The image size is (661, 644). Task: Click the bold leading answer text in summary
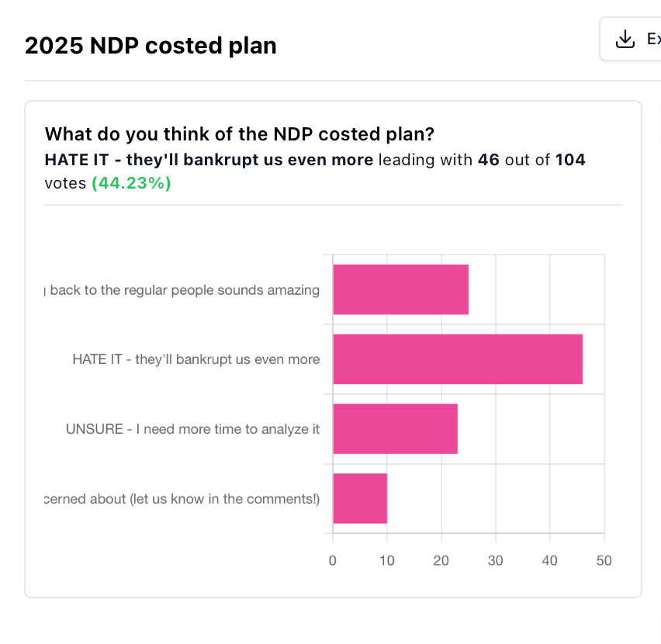tap(209, 160)
